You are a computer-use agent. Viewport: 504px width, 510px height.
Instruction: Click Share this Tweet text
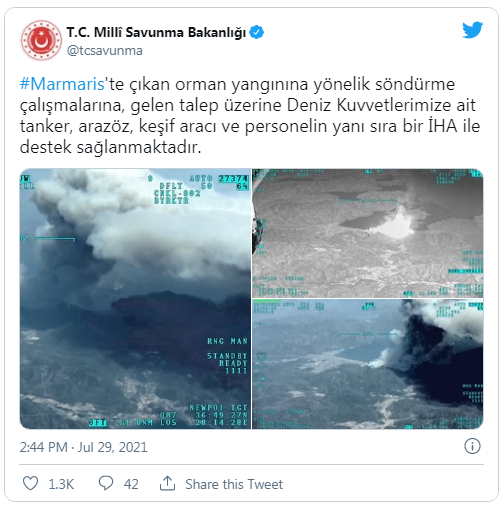coord(234,484)
